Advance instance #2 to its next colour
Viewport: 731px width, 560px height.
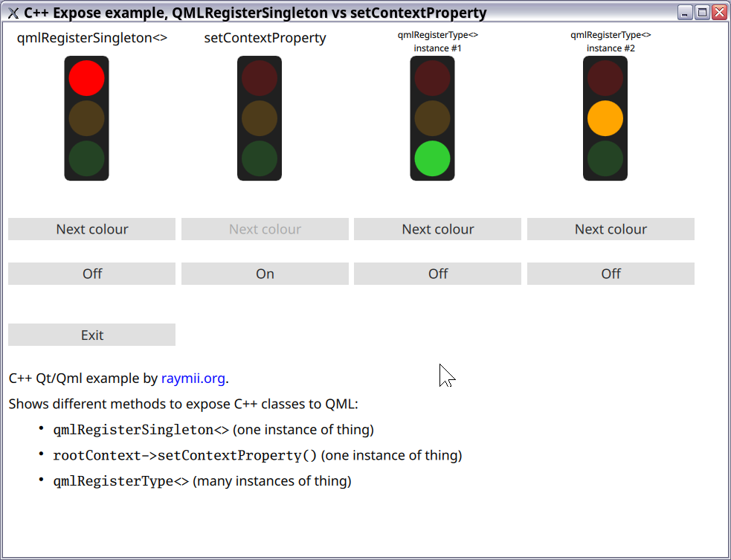611,228
